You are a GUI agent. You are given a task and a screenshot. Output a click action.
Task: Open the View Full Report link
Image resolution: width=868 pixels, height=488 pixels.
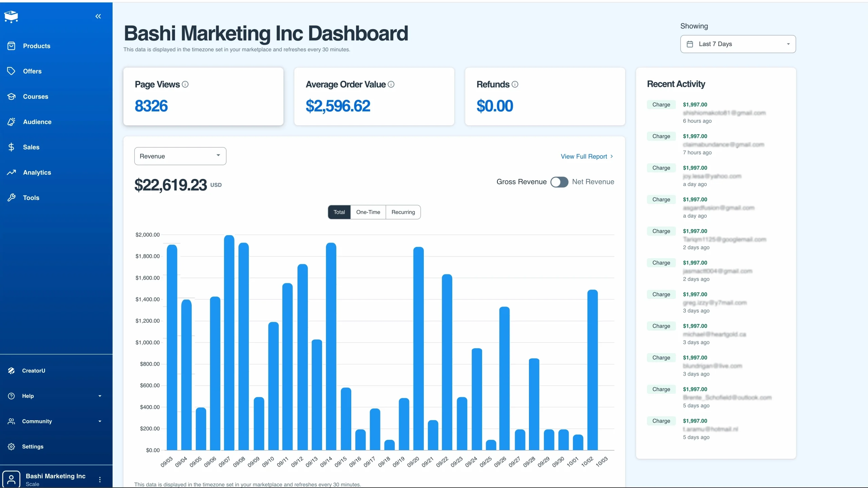(x=587, y=156)
